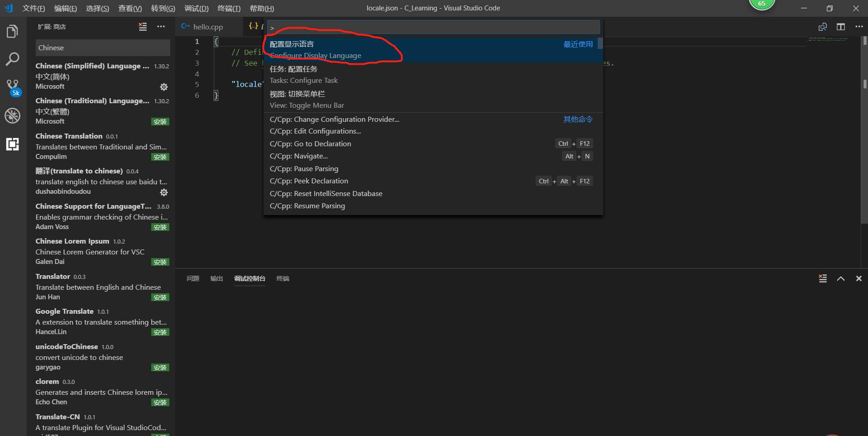The image size is (868, 436).
Task: Install the Google Translate extension
Action: [160, 332]
